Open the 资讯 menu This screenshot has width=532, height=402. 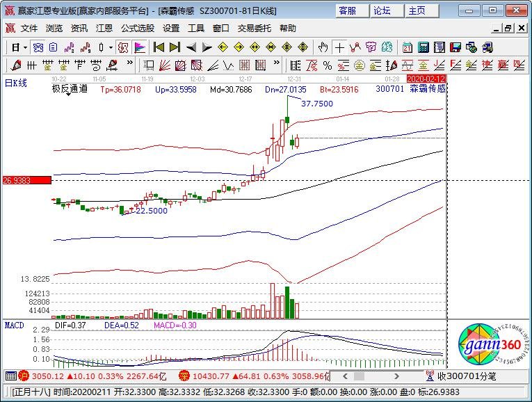(79, 28)
